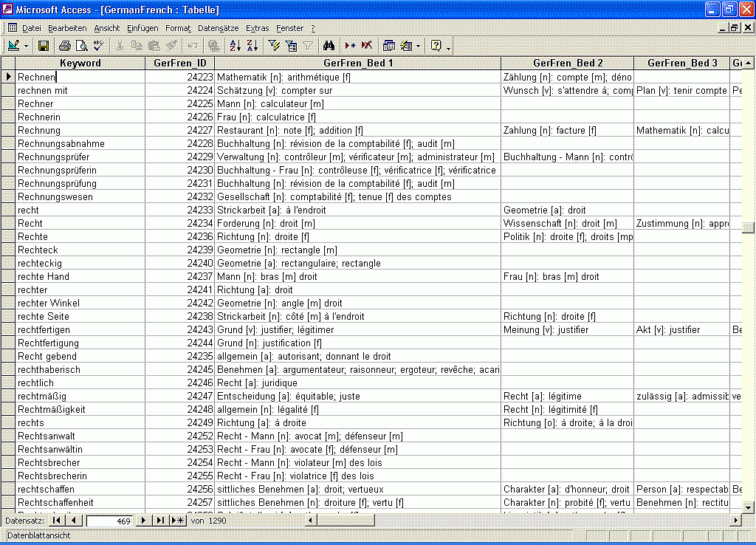The image size is (756, 545).
Task: Click vertical scrollbar thumb
Action: pyautogui.click(x=748, y=227)
